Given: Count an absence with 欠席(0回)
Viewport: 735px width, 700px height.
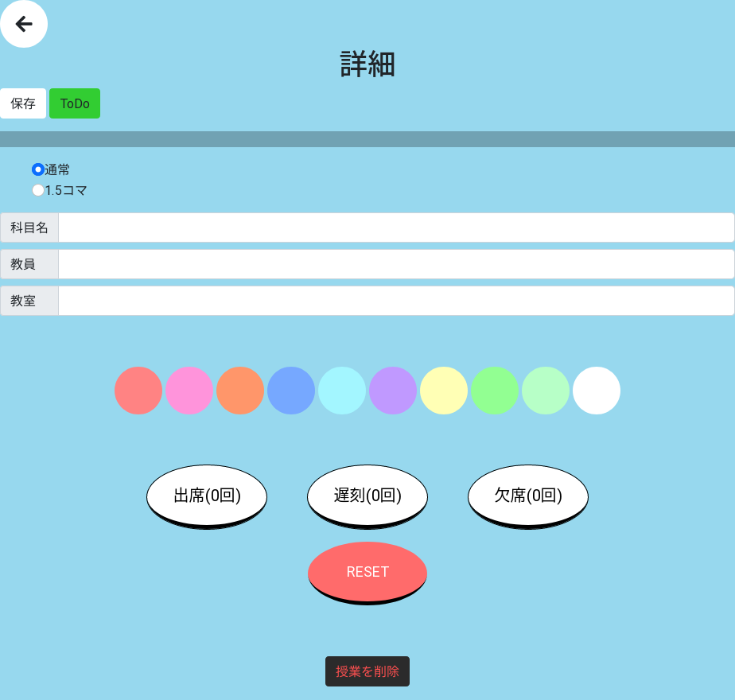Looking at the screenshot, I should [528, 496].
